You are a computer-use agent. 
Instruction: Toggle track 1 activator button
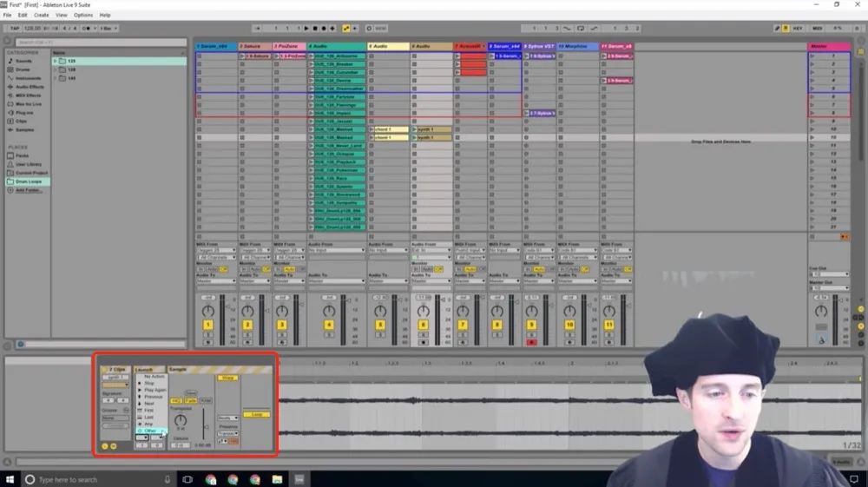208,325
